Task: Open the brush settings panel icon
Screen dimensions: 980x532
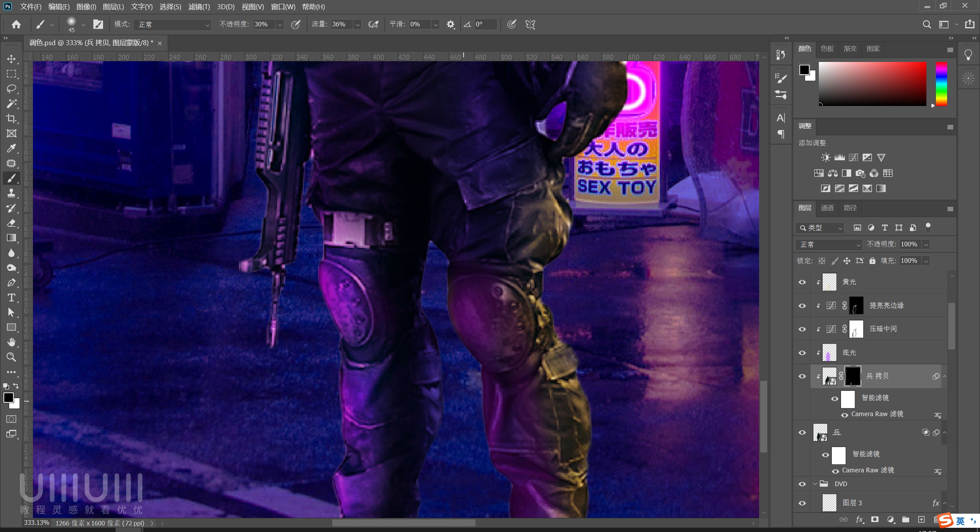Action: [x=98, y=24]
